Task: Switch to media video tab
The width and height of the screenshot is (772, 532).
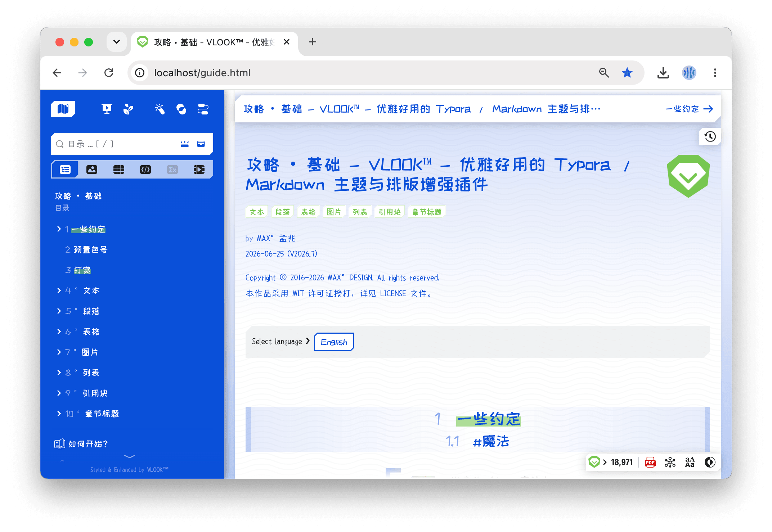Action: pos(199,169)
